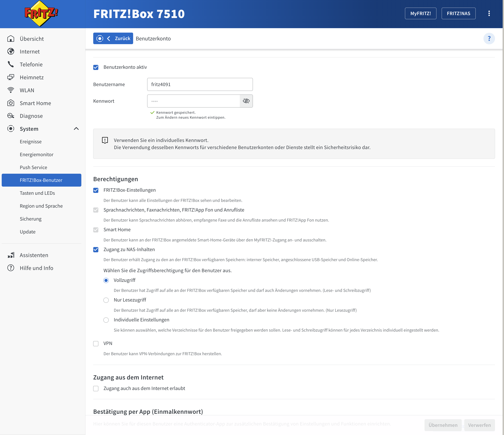Click the FRITZ! logo
This screenshot has height=435, width=504.
click(41, 14)
